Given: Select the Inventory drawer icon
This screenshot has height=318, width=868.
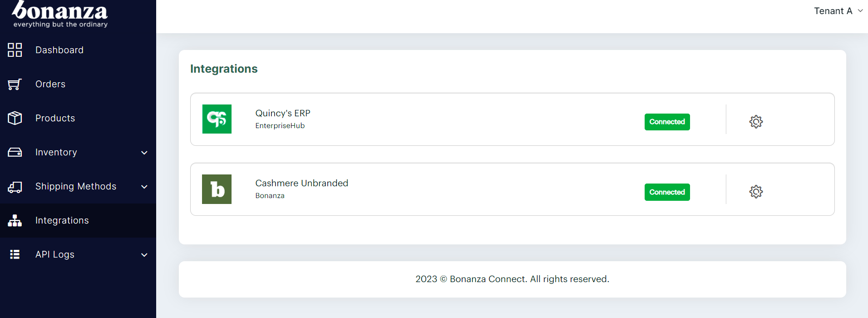Looking at the screenshot, I should coord(15,152).
